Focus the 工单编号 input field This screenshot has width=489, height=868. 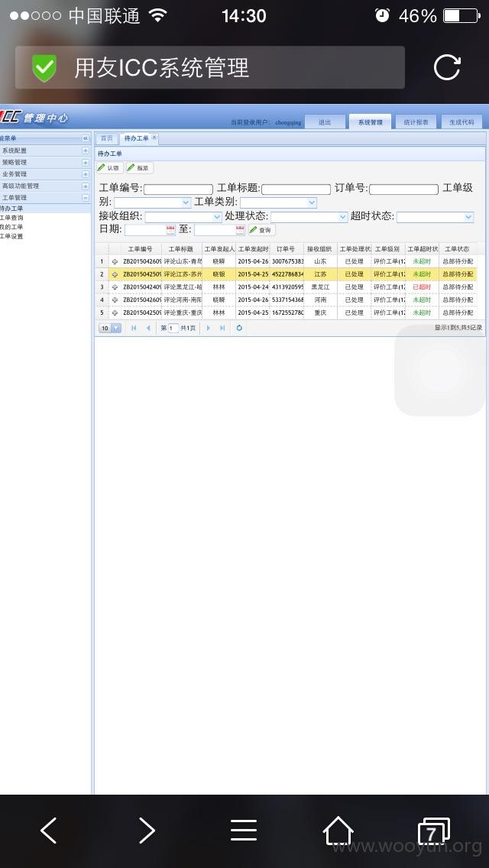[178, 189]
